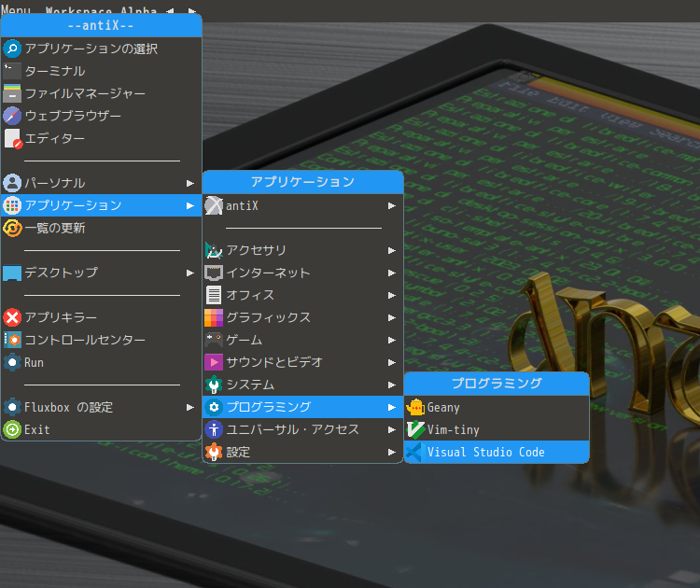Click next workspace right arrow in toolbar

pyautogui.click(x=191, y=10)
